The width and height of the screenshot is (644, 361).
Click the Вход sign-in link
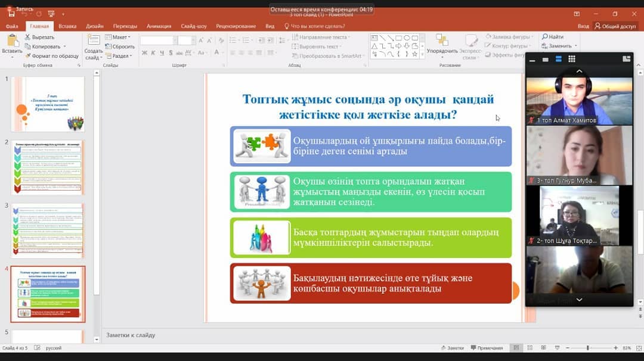click(x=583, y=26)
